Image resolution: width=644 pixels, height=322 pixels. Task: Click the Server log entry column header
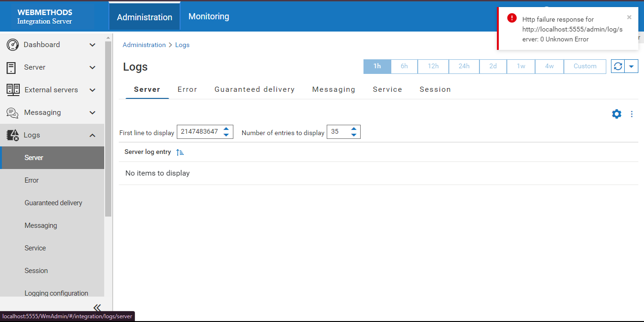148,152
